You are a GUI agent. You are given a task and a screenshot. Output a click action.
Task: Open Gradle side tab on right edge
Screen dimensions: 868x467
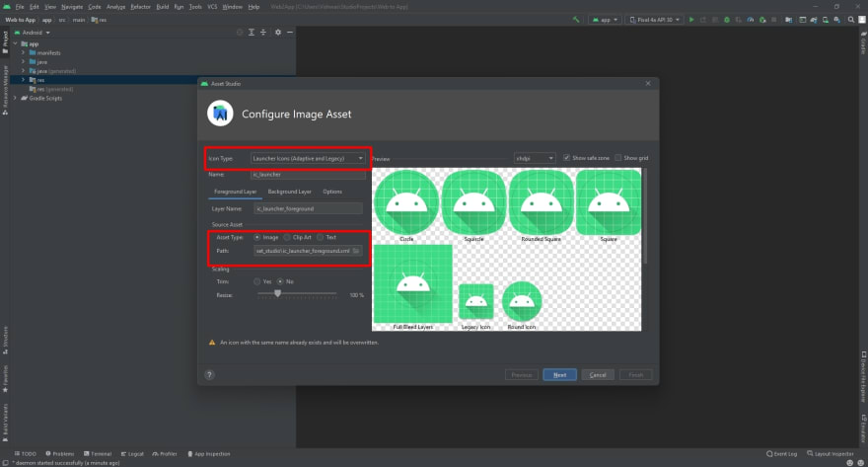pos(863,42)
